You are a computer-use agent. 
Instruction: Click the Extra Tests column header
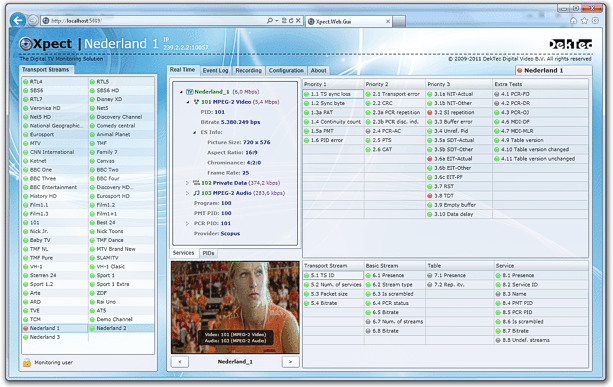pos(540,84)
